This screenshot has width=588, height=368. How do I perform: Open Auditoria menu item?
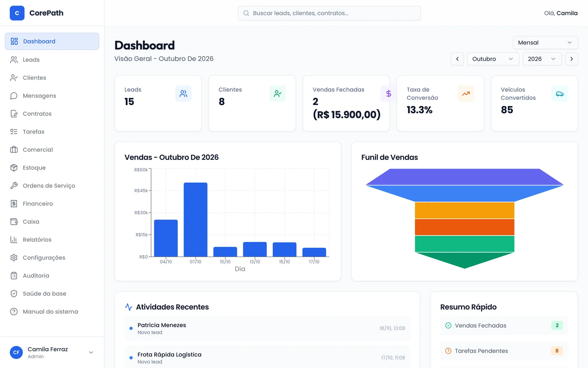[x=52, y=276]
